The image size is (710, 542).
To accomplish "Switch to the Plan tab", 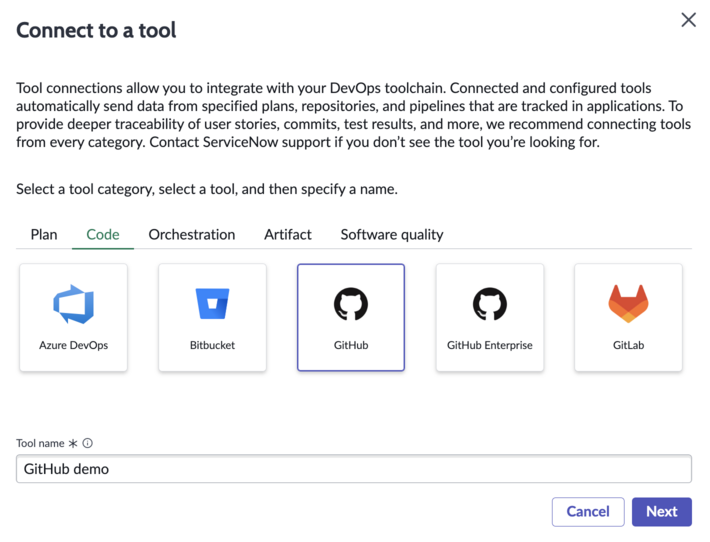I will coord(44,235).
